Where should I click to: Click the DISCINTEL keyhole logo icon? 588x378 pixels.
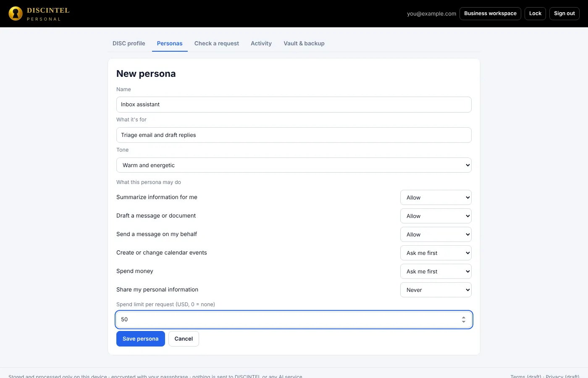pos(16,13)
